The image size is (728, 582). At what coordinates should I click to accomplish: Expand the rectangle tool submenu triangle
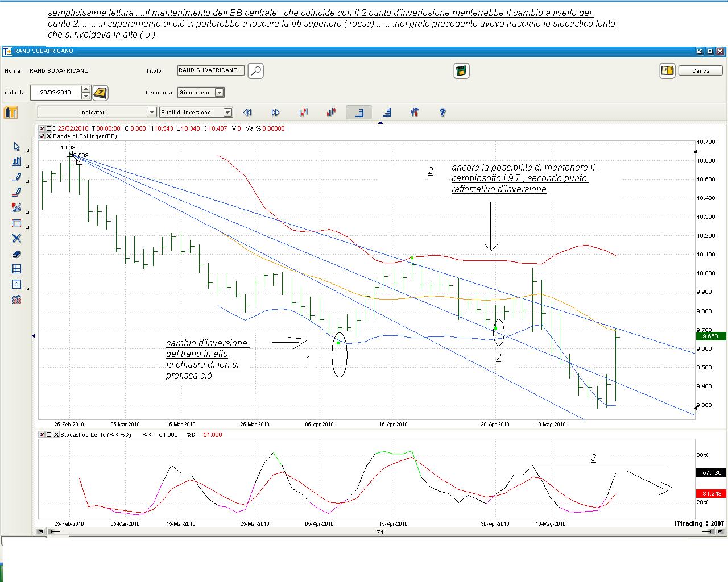pos(27,227)
